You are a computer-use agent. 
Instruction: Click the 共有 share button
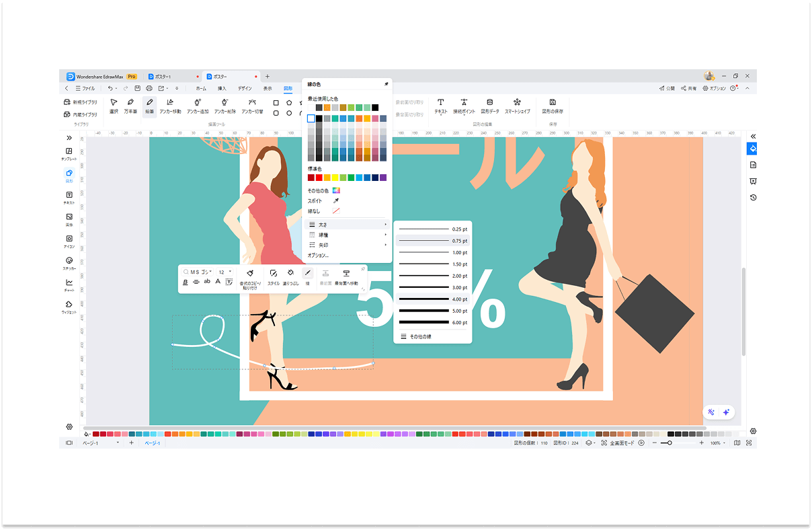[x=688, y=88]
